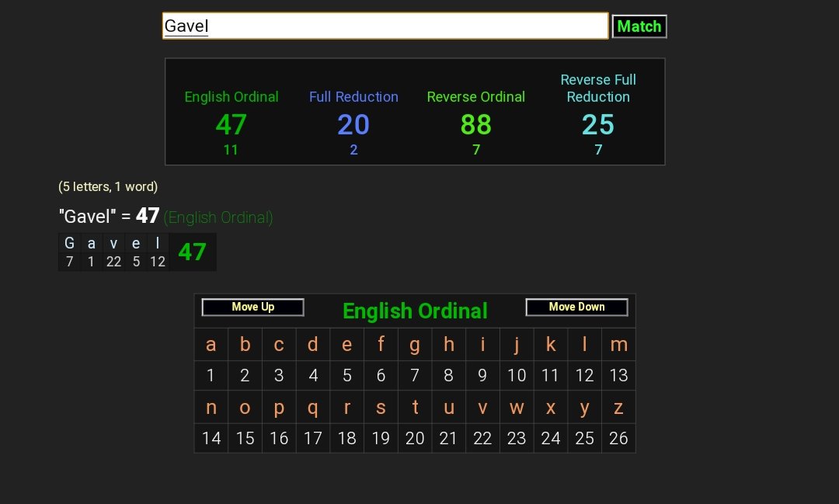The height and width of the screenshot is (504, 839).
Task: Select the Full Reduction value 20
Action: pos(353,125)
